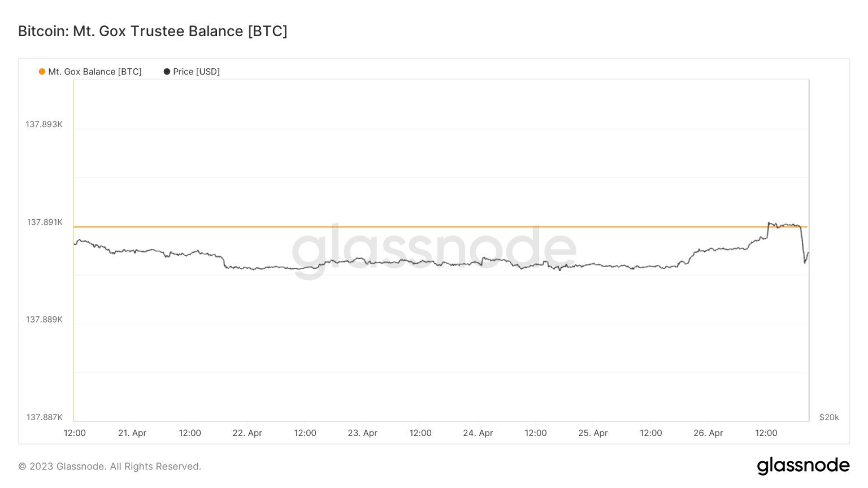Click the glassnode logo at bottom right
Image resolution: width=868 pixels, height=488 pixels.
coord(803,465)
